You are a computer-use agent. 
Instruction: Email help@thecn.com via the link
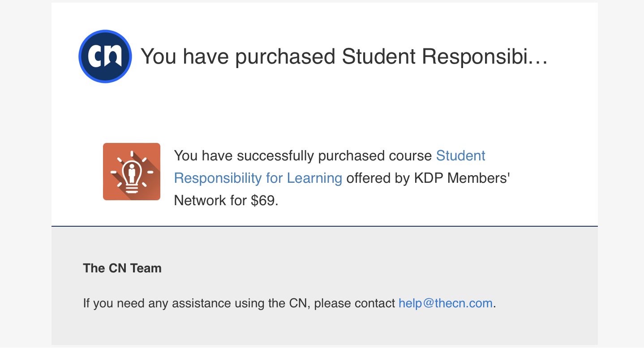pos(446,303)
